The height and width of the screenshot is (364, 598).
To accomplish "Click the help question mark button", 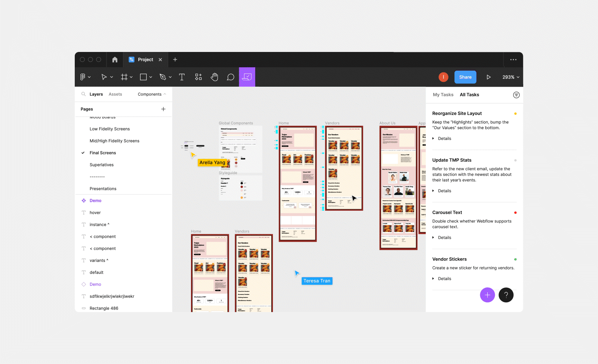I will pos(506,295).
